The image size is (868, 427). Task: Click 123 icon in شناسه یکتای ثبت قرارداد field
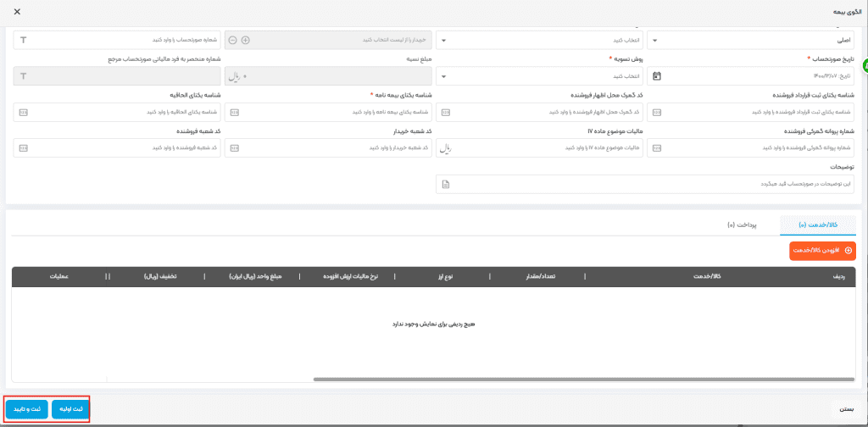(657, 113)
